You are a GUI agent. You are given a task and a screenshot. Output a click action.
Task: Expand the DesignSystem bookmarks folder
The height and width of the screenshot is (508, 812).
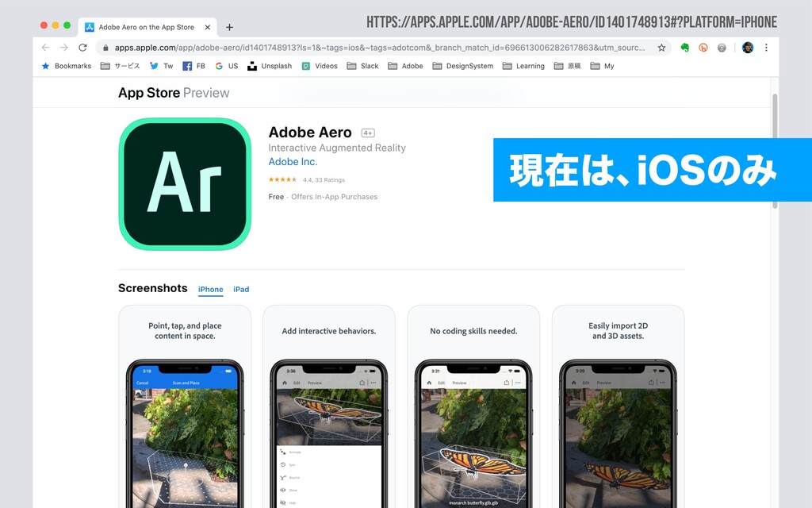coord(462,66)
